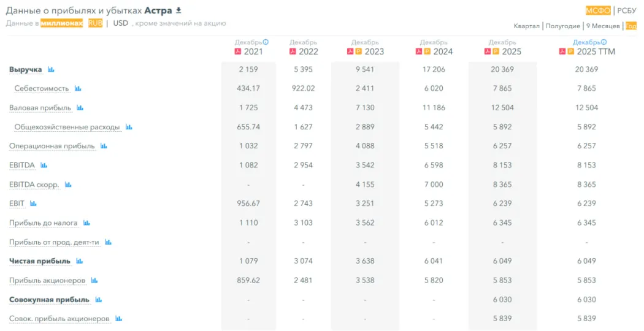The image size is (644, 331).
Task: Click the Валовая прибыль row label
Action: pos(40,108)
